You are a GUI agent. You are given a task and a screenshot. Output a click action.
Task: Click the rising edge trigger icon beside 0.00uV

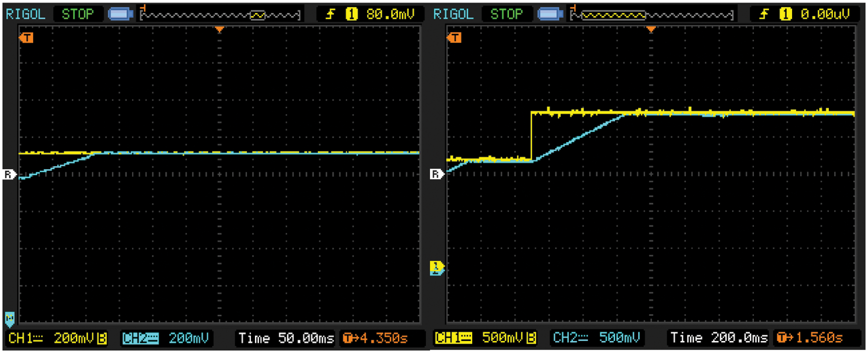[x=764, y=14]
